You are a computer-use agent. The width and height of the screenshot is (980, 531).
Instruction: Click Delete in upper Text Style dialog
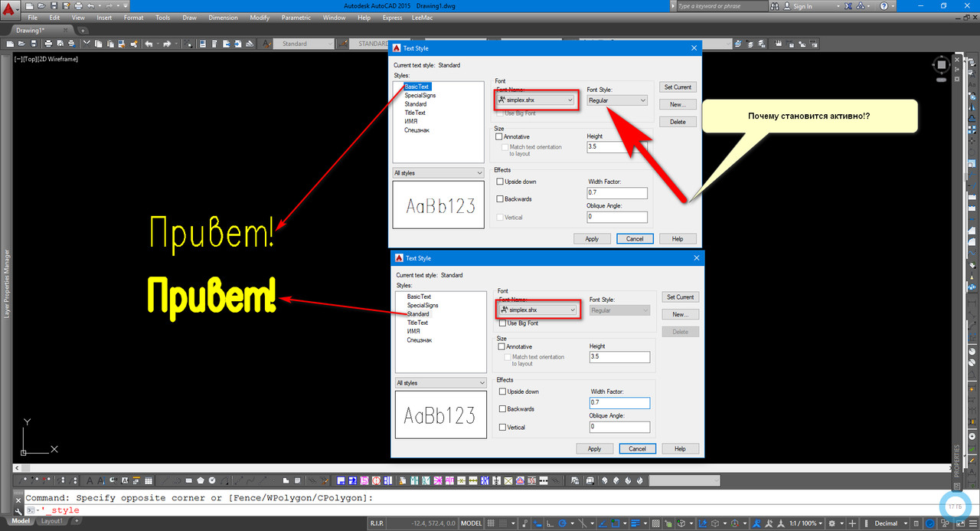678,122
